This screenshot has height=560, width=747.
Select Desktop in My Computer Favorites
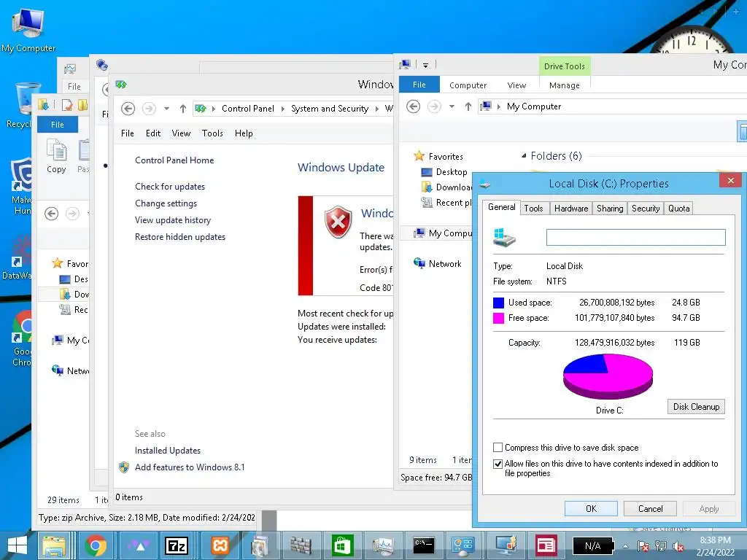point(444,172)
